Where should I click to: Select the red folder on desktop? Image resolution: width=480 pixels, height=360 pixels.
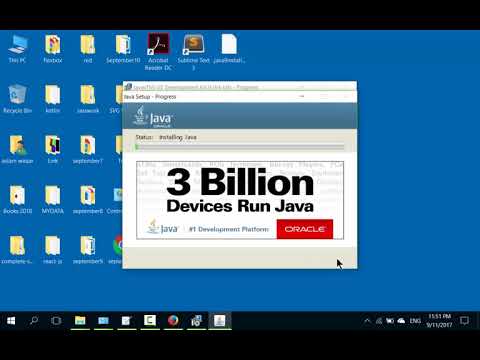[x=88, y=49]
